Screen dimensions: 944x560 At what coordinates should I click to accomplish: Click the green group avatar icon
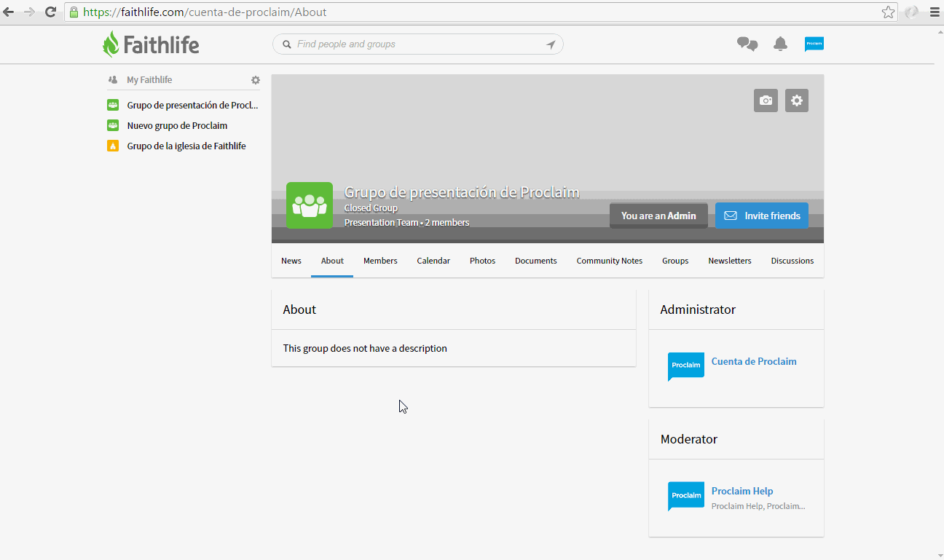click(x=310, y=205)
